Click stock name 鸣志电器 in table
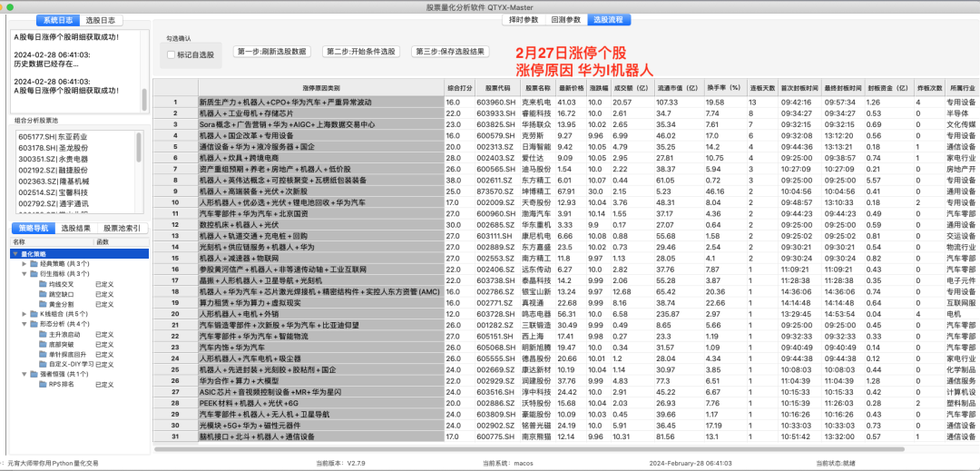The image size is (980, 471). 538,314
